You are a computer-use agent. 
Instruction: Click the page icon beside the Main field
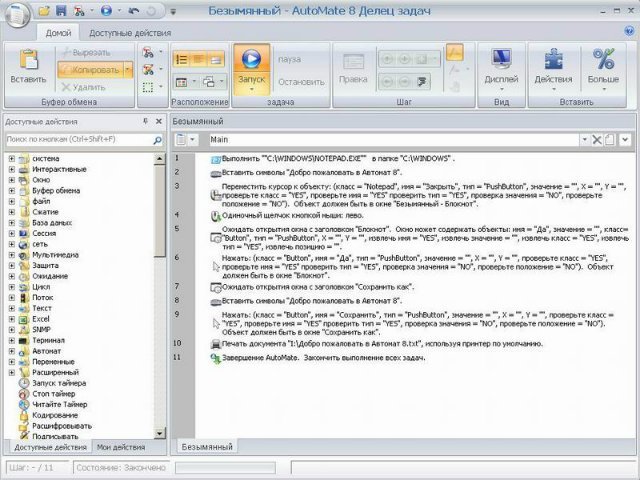pos(609,140)
